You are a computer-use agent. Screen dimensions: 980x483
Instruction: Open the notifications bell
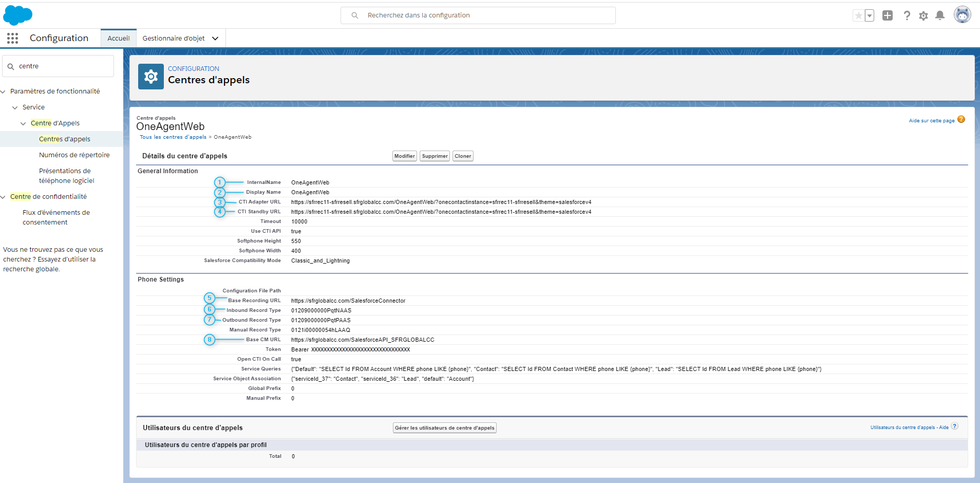(940, 15)
